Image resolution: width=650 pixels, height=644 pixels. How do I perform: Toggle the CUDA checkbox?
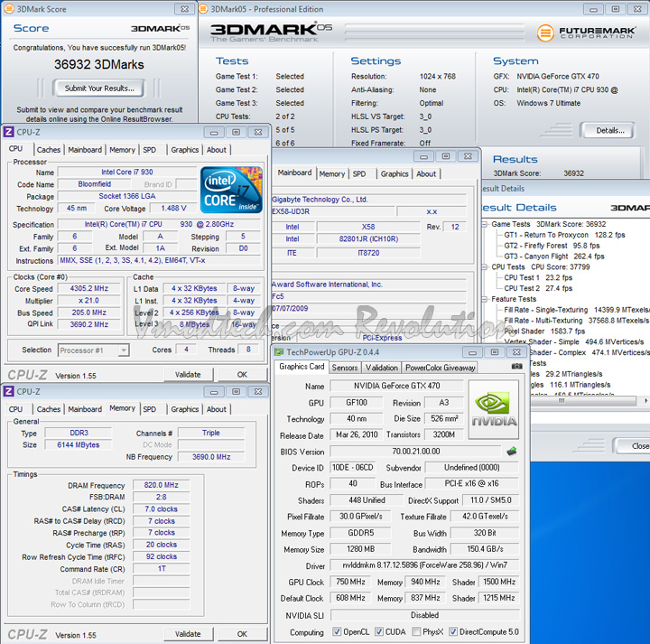pyautogui.click(x=379, y=631)
